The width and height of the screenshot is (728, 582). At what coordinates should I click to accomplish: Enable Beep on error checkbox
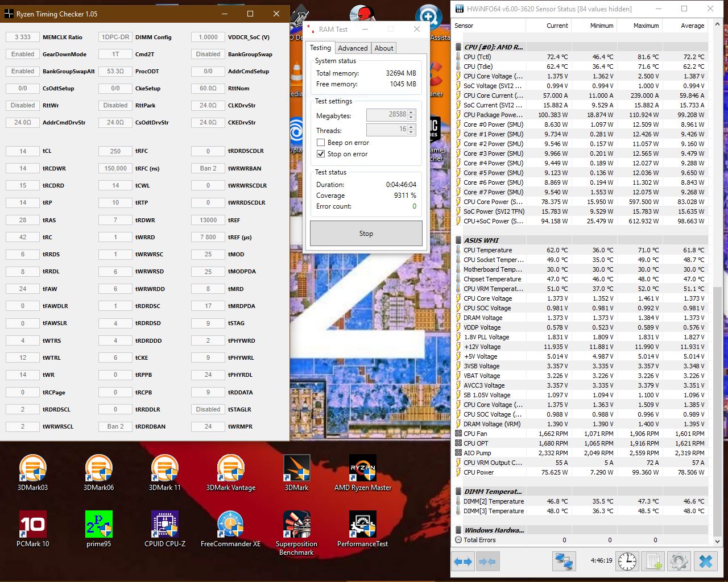coord(321,143)
